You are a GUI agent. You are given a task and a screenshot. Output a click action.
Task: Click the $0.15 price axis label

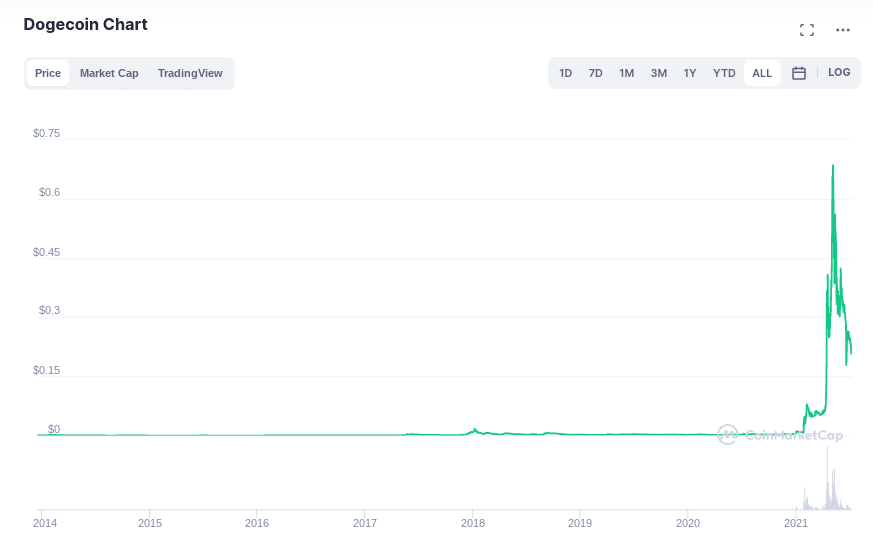(x=46, y=370)
